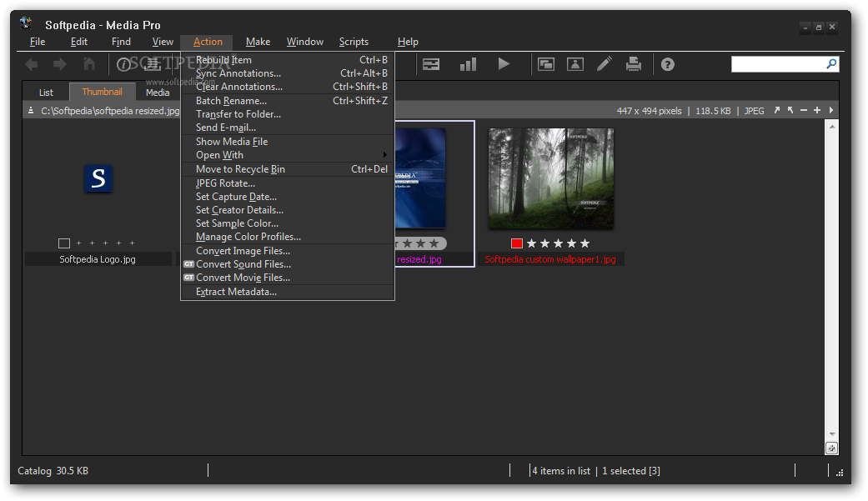Select Convert Sound Files entry
Viewport: 868px width, 501px height.
tap(288, 264)
